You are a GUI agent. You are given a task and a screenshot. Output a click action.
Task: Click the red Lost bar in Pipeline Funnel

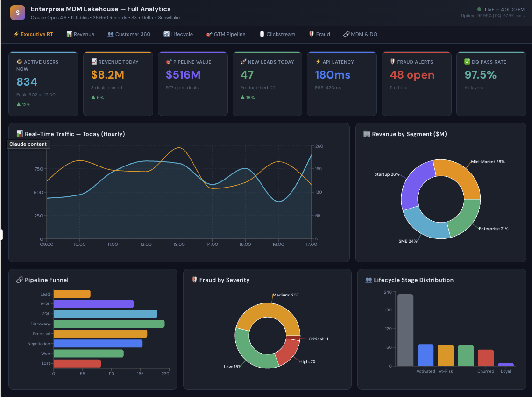pyautogui.click(x=77, y=363)
